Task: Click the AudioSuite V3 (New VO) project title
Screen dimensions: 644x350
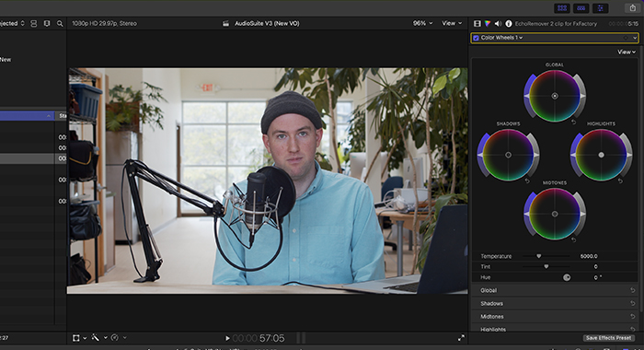Action: tap(267, 23)
